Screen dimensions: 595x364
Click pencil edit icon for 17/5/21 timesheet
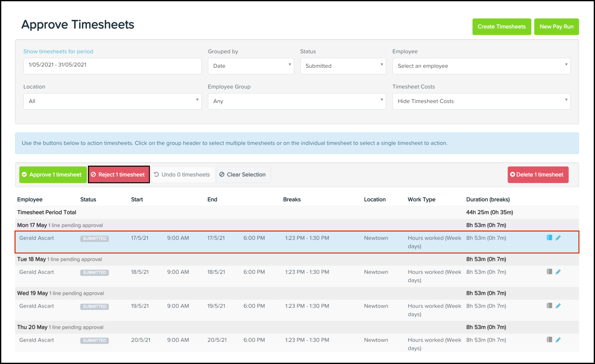point(558,238)
